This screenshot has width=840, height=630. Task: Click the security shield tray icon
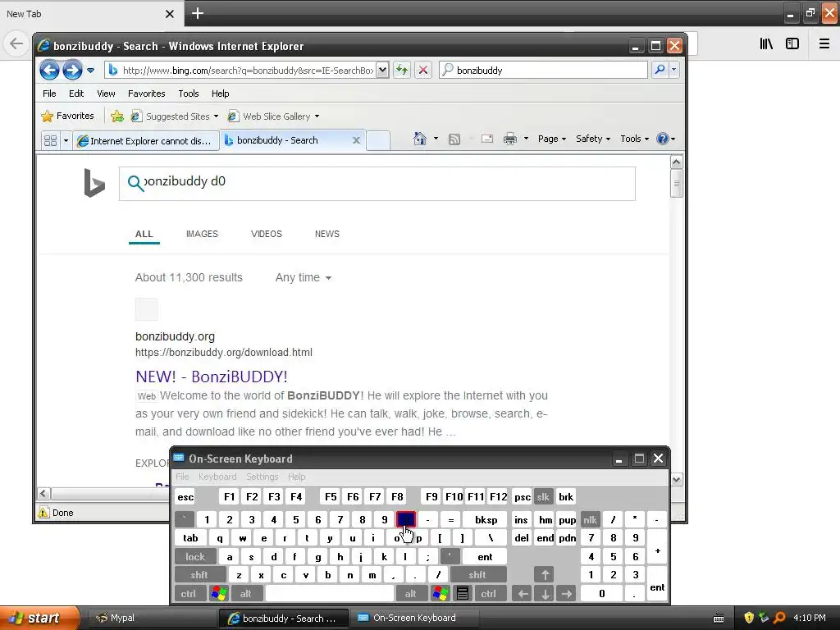pos(749,619)
